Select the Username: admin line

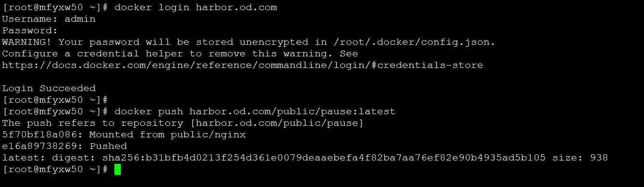pyautogui.click(x=49, y=19)
